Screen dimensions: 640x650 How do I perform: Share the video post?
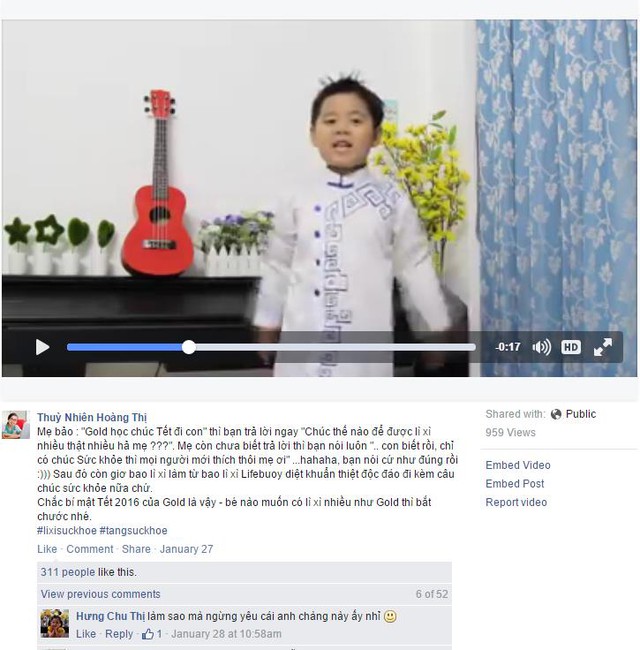(x=136, y=549)
